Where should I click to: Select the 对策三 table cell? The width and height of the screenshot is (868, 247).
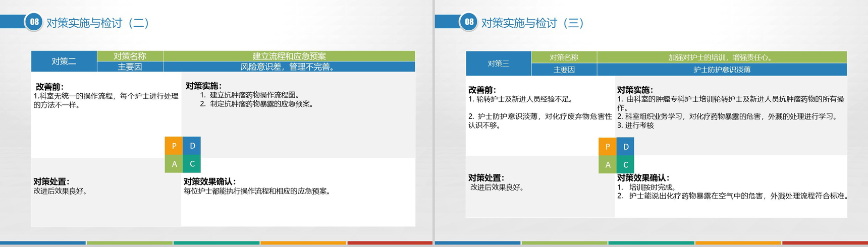point(499,64)
